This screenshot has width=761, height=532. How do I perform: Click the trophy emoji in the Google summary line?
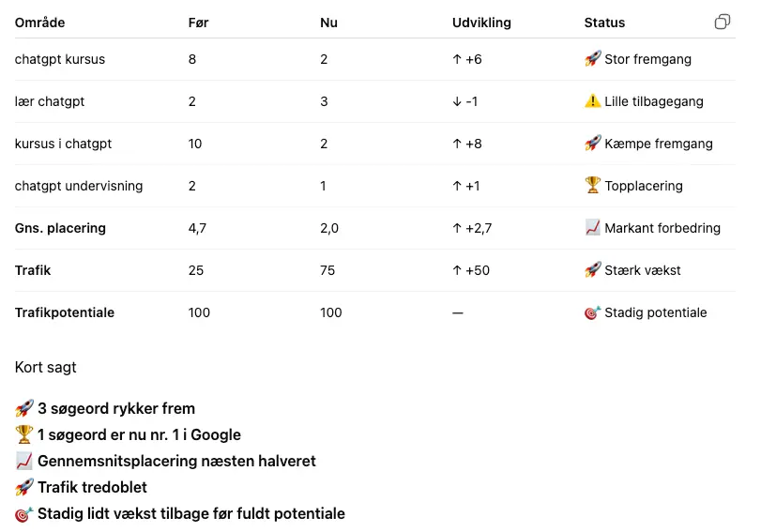[x=24, y=434]
